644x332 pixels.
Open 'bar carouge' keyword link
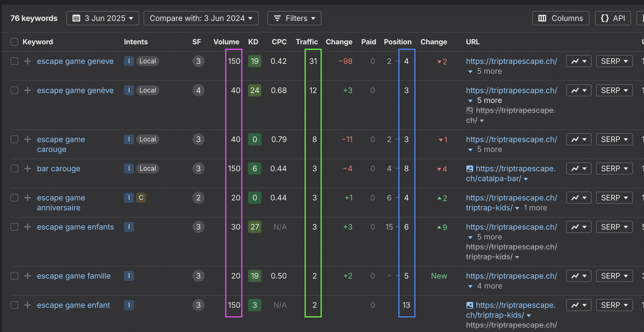(x=58, y=168)
